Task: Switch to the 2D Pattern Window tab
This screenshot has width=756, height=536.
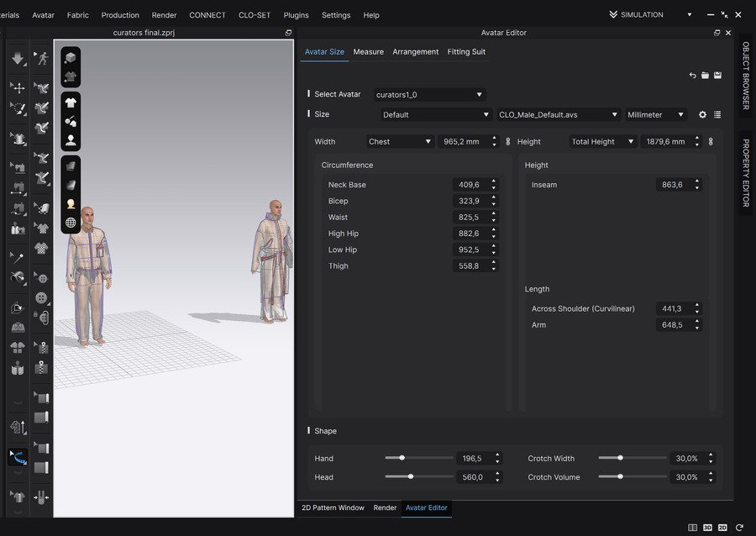Action: 333,507
